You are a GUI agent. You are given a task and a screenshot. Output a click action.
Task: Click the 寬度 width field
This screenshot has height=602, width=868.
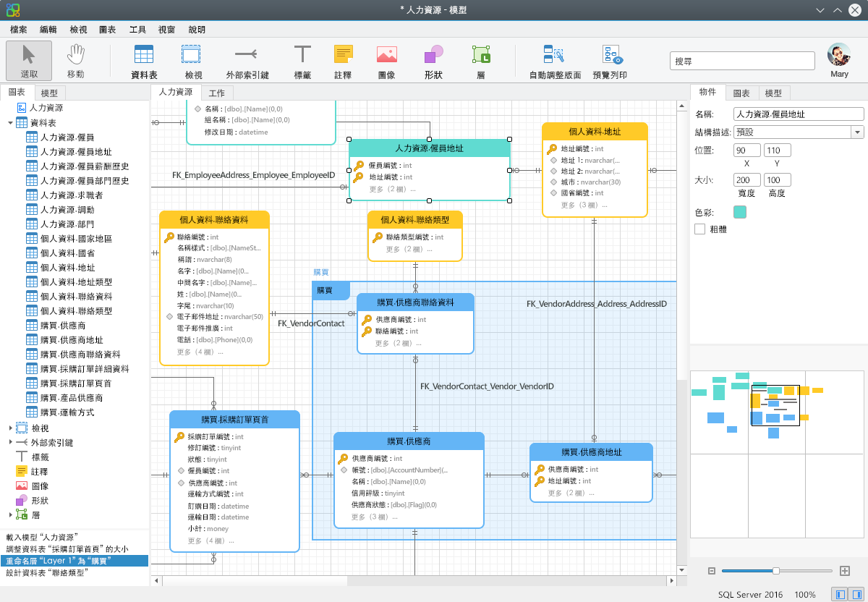tap(746, 179)
